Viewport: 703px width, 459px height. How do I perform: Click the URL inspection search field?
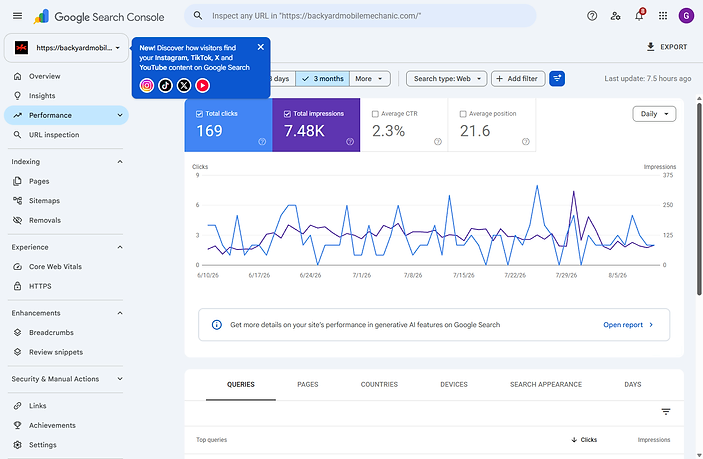click(360, 16)
